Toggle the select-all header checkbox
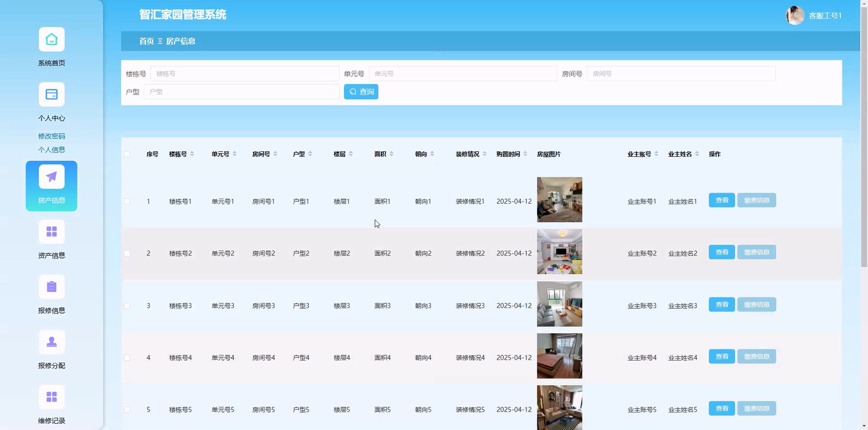This screenshot has height=430, width=868. 127,154
